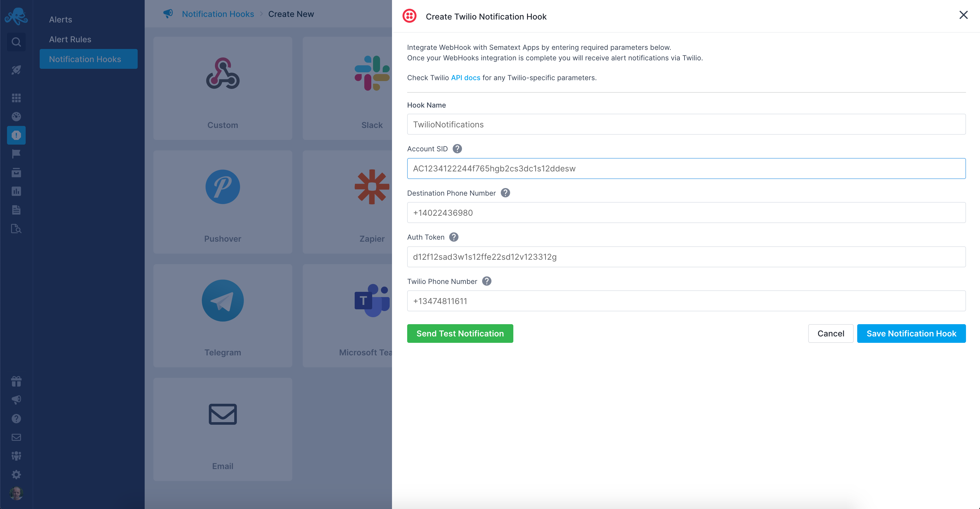Click the Create New breadcrumb text
This screenshot has width=980, height=509.
click(291, 14)
